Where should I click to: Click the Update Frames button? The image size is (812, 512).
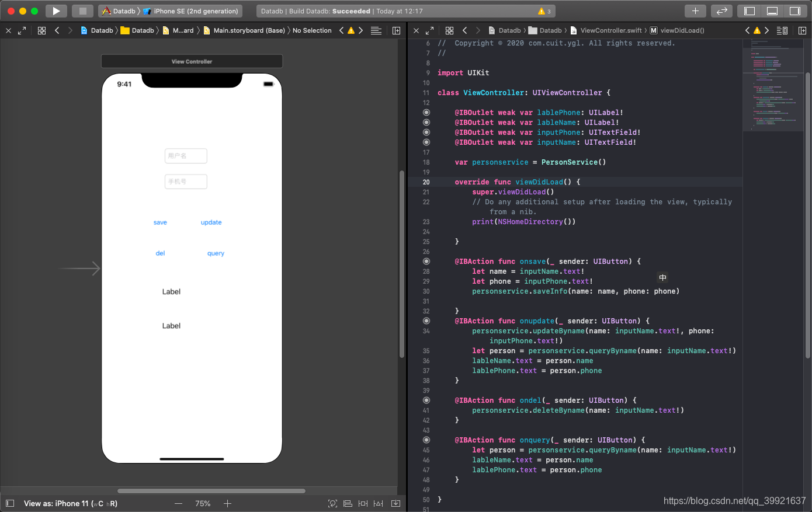pyautogui.click(x=332, y=503)
